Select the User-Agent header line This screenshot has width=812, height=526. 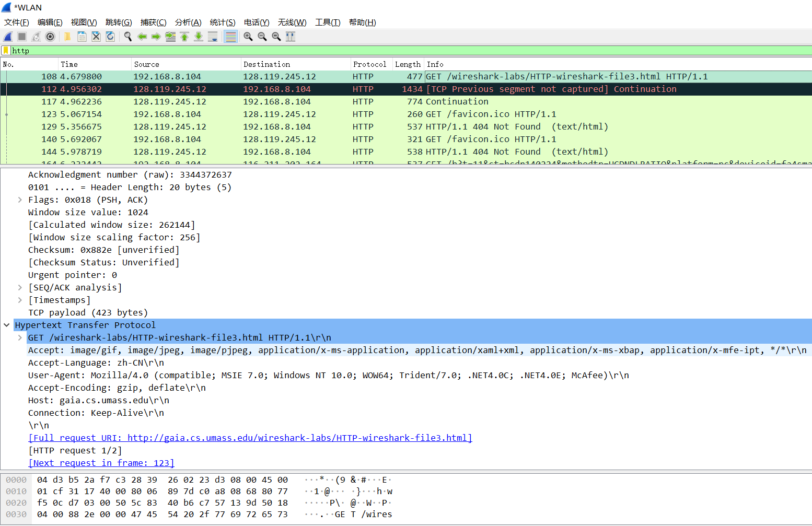pyautogui.click(x=329, y=376)
